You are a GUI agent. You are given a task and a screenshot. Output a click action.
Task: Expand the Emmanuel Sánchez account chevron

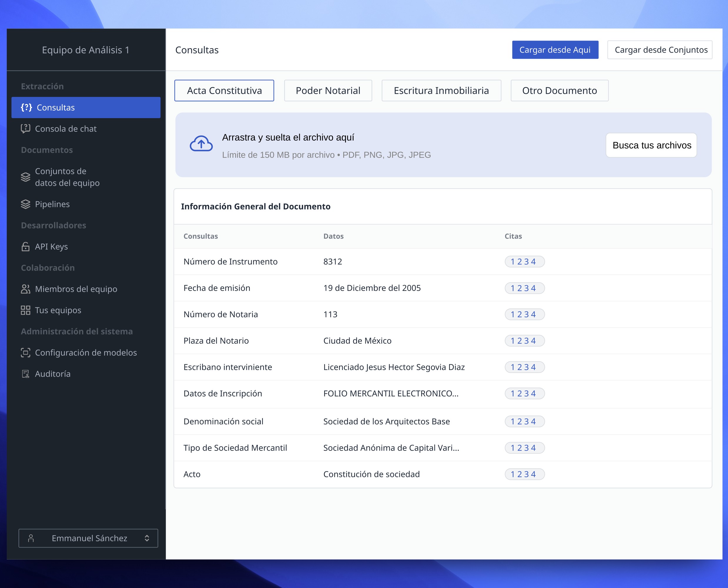point(147,538)
